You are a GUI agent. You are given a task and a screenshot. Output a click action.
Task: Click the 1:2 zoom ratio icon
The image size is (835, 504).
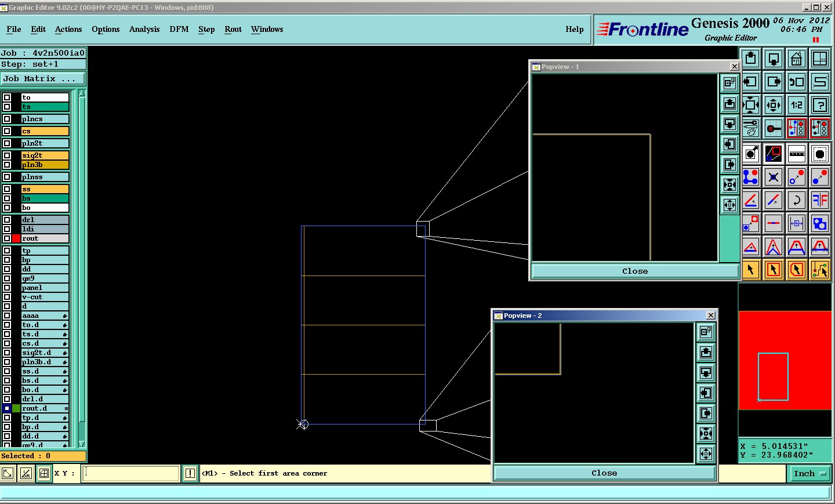(797, 105)
